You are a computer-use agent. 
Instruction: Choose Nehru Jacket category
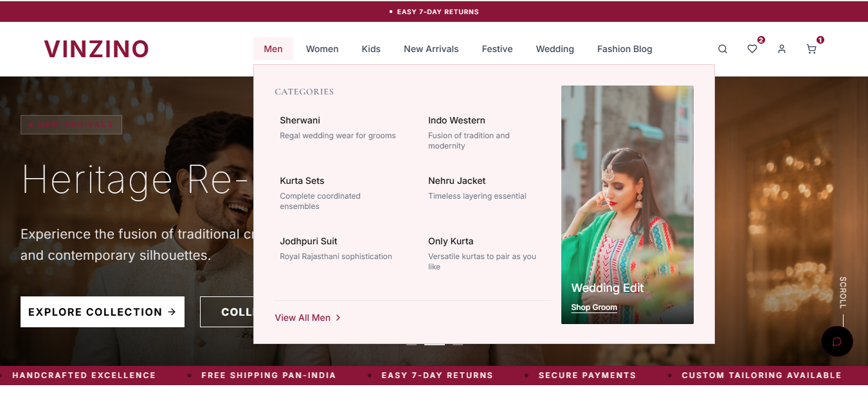(x=457, y=181)
